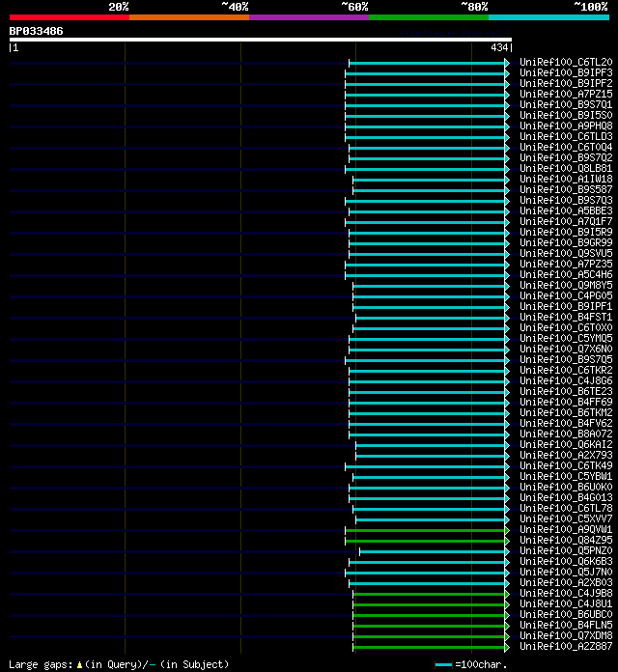
Task: Click the cyan ~100% identity legend bar
Action: tap(549, 17)
